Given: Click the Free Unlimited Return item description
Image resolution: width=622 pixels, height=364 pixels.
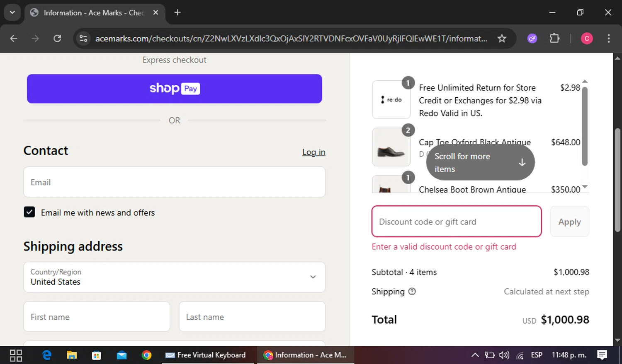Looking at the screenshot, I should pyautogui.click(x=480, y=100).
